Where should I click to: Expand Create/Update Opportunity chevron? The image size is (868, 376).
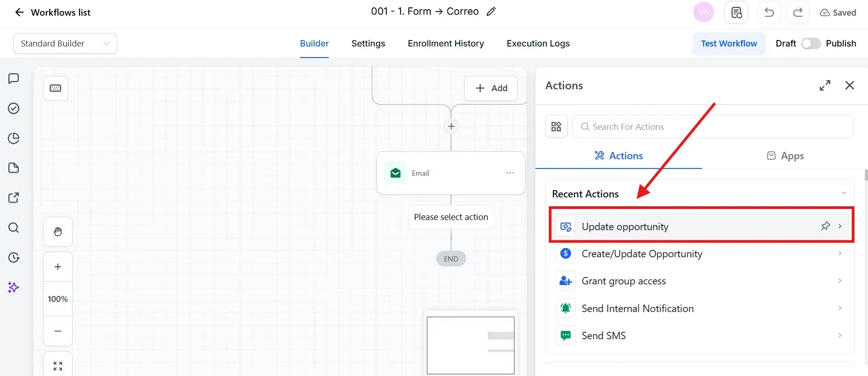[840, 254]
